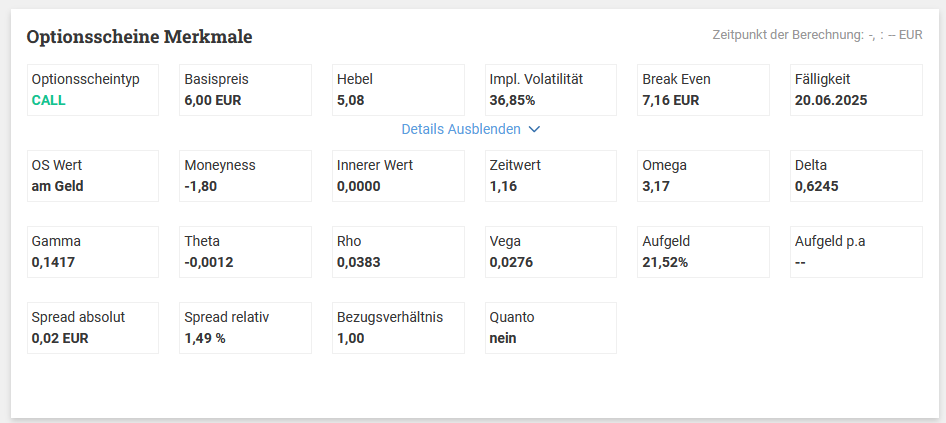
Task: Select the Hebel 5,08 card
Action: [x=398, y=90]
